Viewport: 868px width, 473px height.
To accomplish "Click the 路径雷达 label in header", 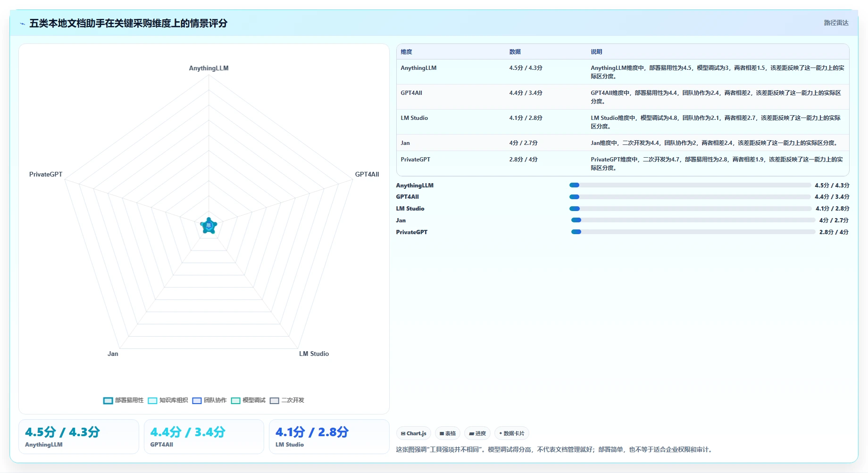I will pyautogui.click(x=836, y=23).
